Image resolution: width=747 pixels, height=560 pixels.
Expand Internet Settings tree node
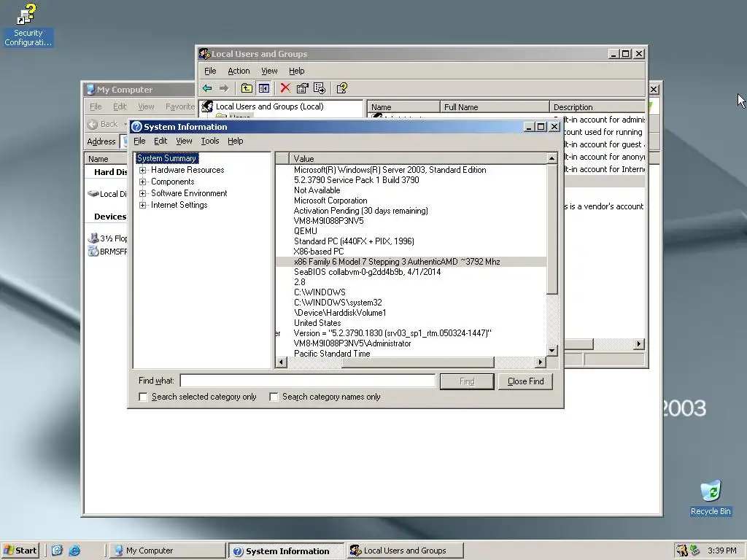(142, 205)
